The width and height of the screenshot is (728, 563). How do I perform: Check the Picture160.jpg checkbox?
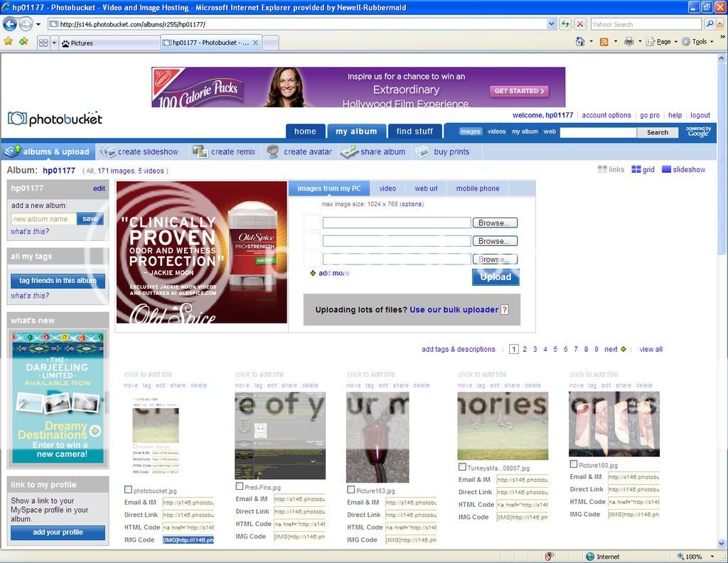click(x=574, y=463)
